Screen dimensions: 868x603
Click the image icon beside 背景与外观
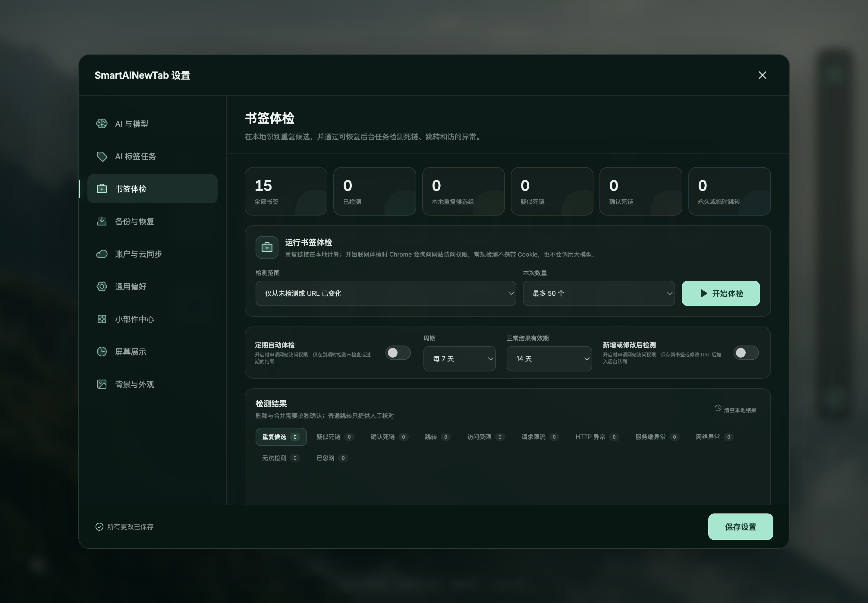click(x=102, y=384)
